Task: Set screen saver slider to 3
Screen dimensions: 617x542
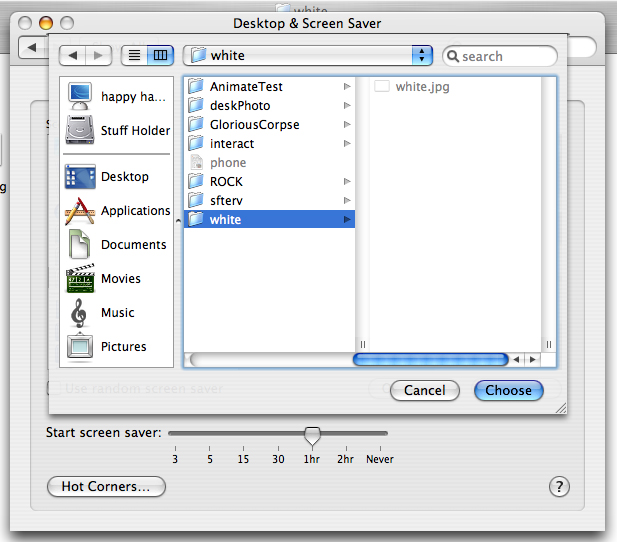Action: (175, 433)
